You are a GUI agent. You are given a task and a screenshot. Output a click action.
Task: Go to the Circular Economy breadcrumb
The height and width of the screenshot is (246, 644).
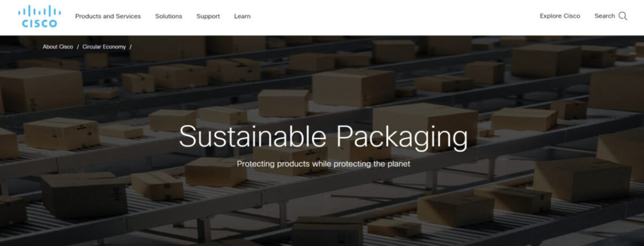pos(104,47)
